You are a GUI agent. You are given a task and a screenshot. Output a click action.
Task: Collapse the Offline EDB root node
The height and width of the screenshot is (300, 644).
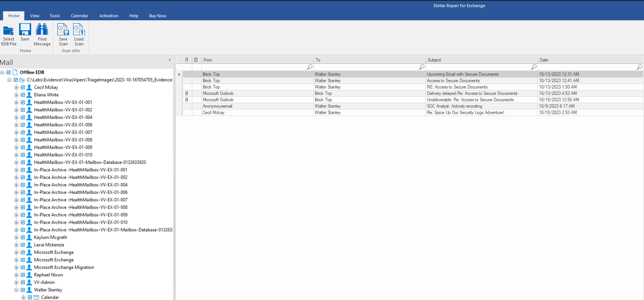click(x=2, y=72)
